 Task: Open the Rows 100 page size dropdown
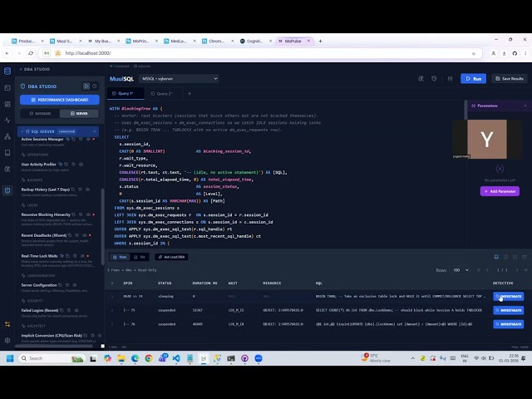[461, 270]
